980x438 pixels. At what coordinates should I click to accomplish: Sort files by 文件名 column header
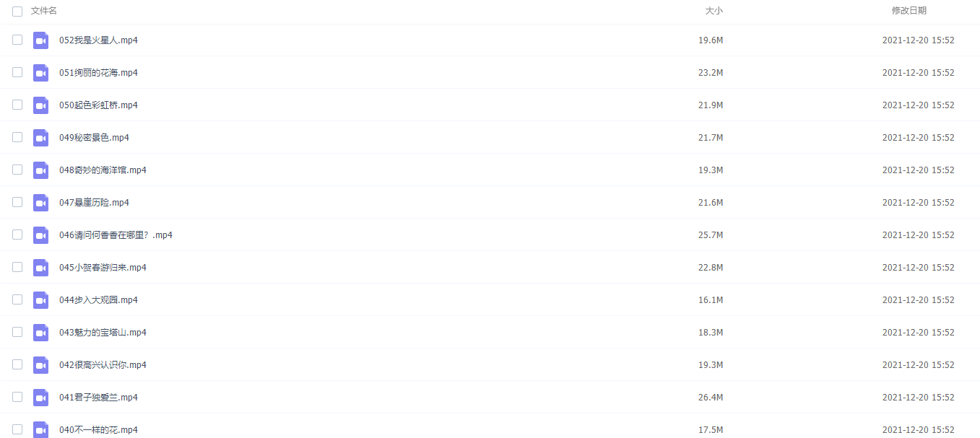coord(44,11)
